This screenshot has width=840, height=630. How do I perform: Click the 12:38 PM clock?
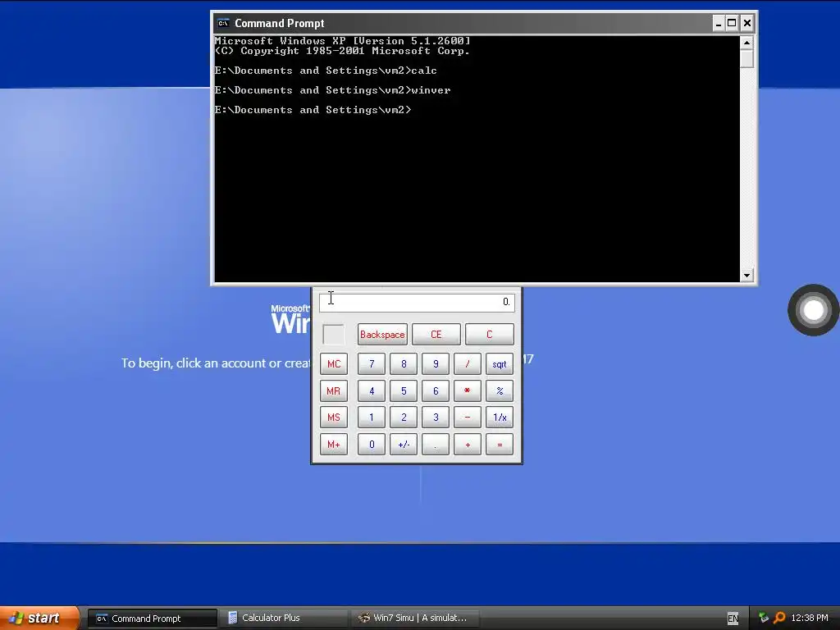point(810,619)
